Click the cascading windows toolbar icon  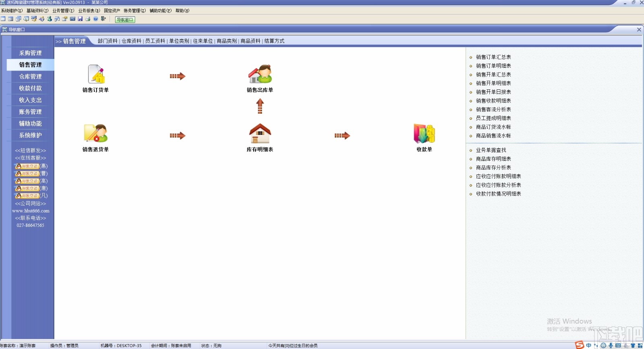coord(19,19)
